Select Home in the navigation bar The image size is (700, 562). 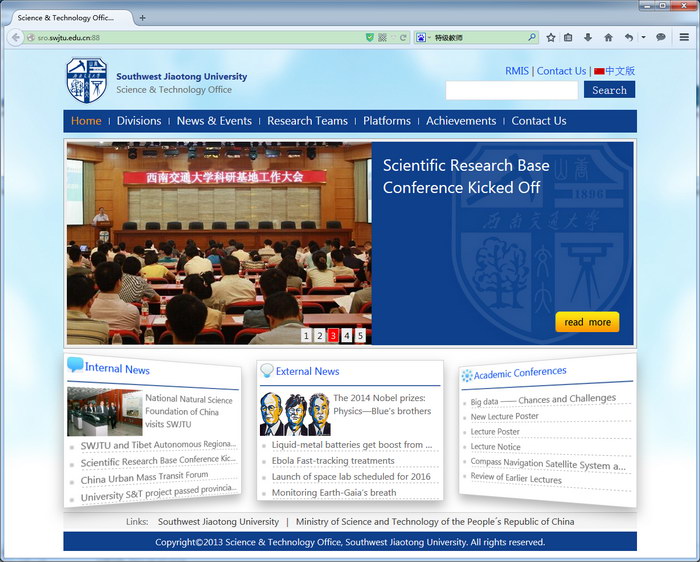pyautogui.click(x=86, y=121)
